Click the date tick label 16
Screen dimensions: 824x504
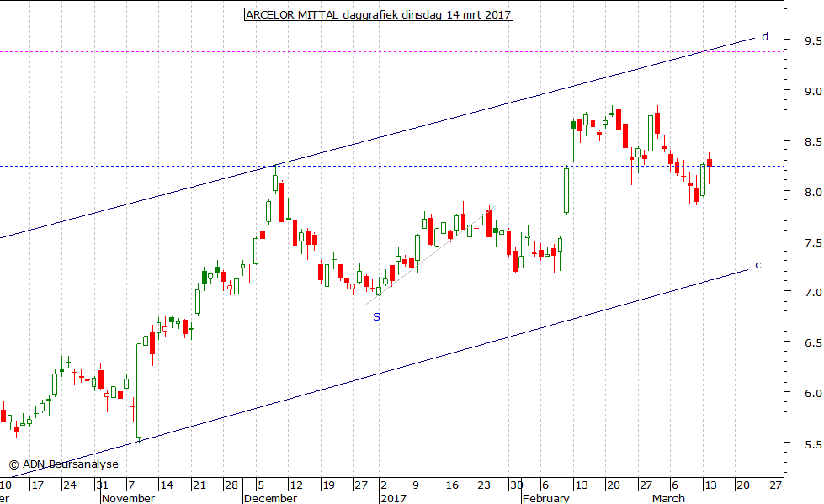click(451, 485)
